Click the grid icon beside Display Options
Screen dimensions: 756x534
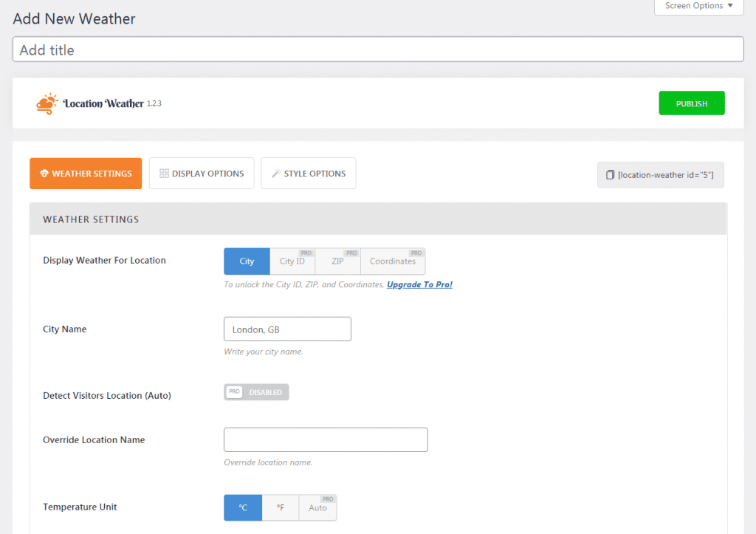tap(165, 172)
